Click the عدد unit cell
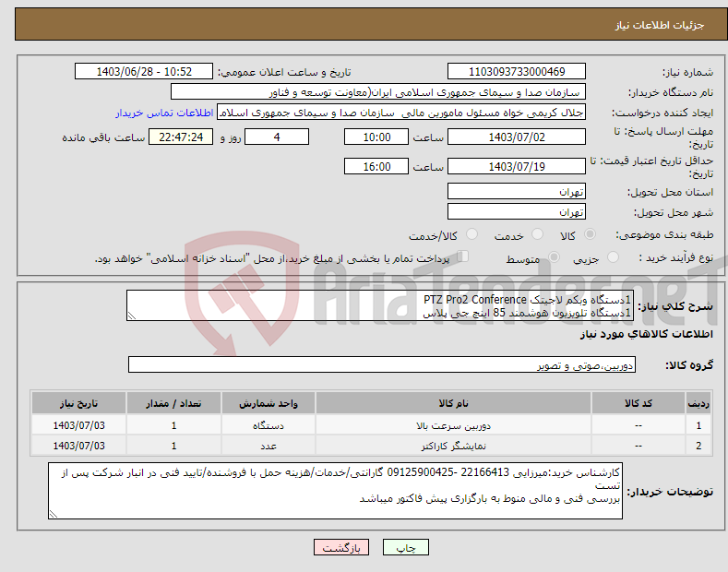The width and height of the screenshot is (728, 572). [269, 446]
